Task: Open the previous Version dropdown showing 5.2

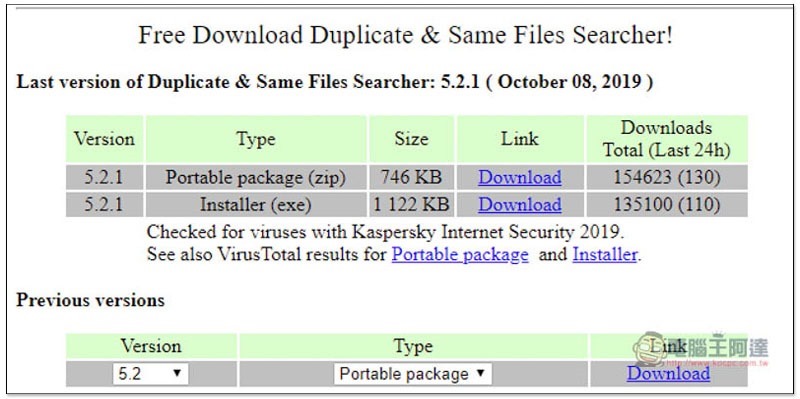Action: click(151, 373)
